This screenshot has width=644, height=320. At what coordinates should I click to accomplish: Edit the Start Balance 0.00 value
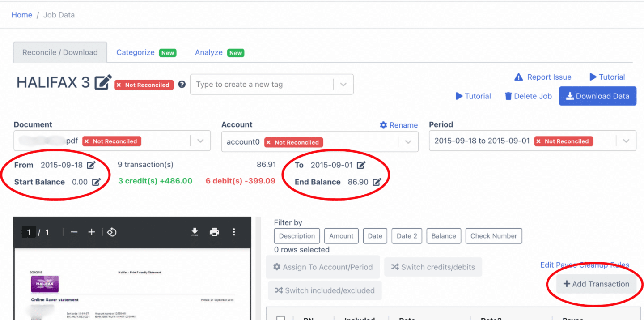tap(96, 182)
